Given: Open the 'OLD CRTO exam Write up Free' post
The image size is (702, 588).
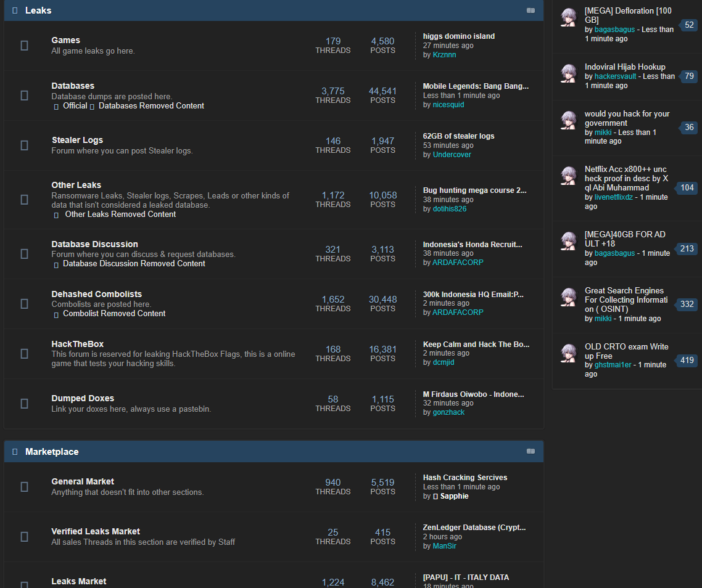Looking at the screenshot, I should [x=626, y=351].
